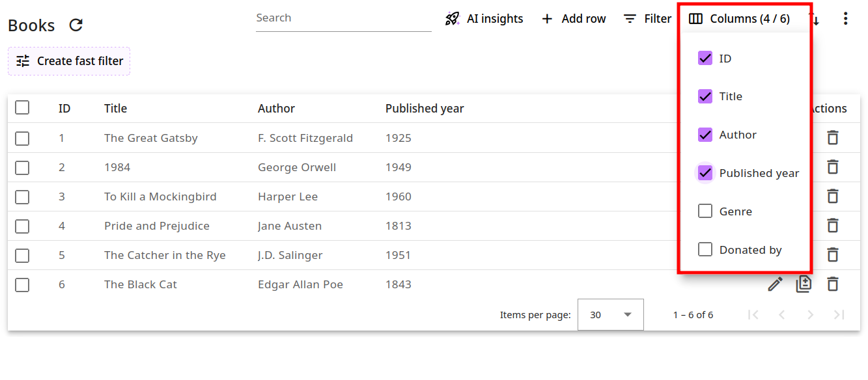This screenshot has height=380, width=868.
Task: Hide the Author column in list
Action: [705, 135]
